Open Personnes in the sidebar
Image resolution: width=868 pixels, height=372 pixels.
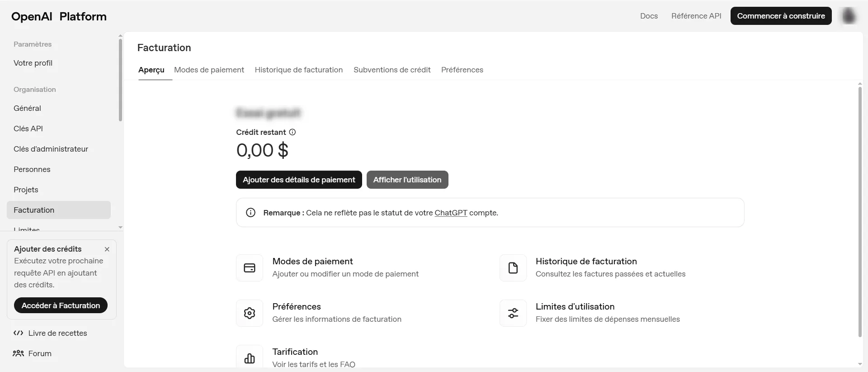pyautogui.click(x=59, y=169)
